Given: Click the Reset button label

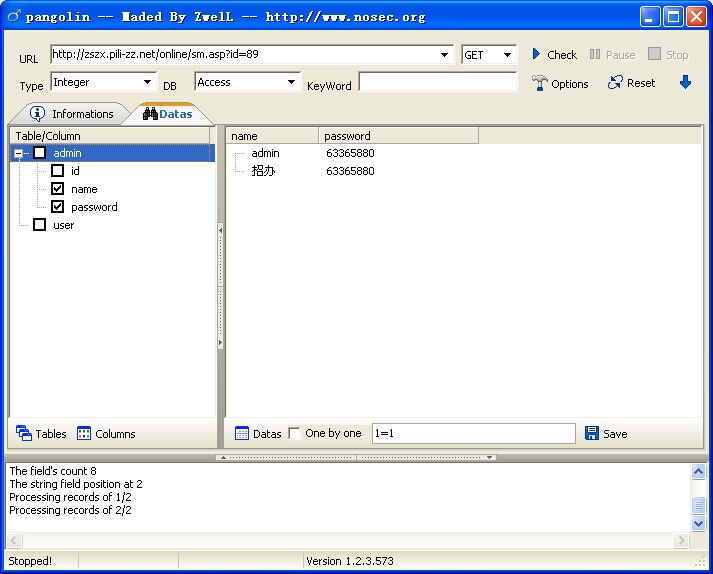Looking at the screenshot, I should (641, 83).
